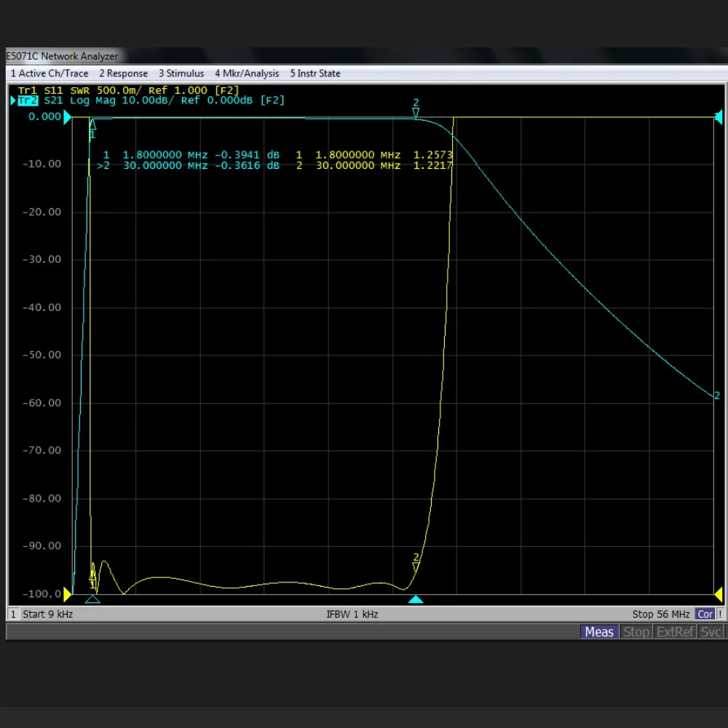Image resolution: width=728 pixels, height=728 pixels.
Task: Open the Mkr/Analysis menu
Action: [x=247, y=74]
